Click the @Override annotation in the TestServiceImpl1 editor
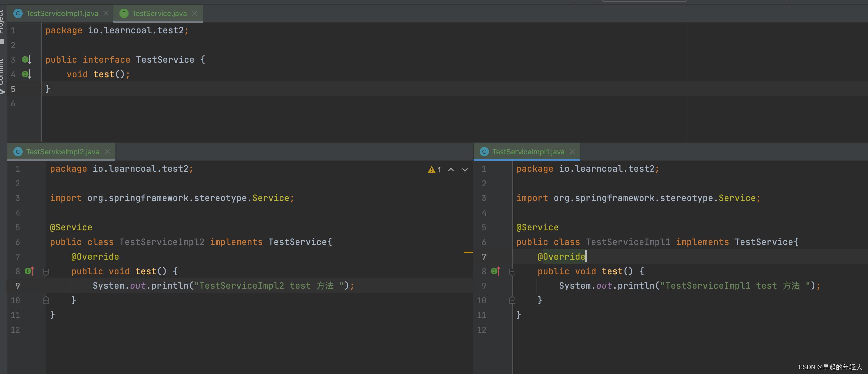 click(x=561, y=257)
